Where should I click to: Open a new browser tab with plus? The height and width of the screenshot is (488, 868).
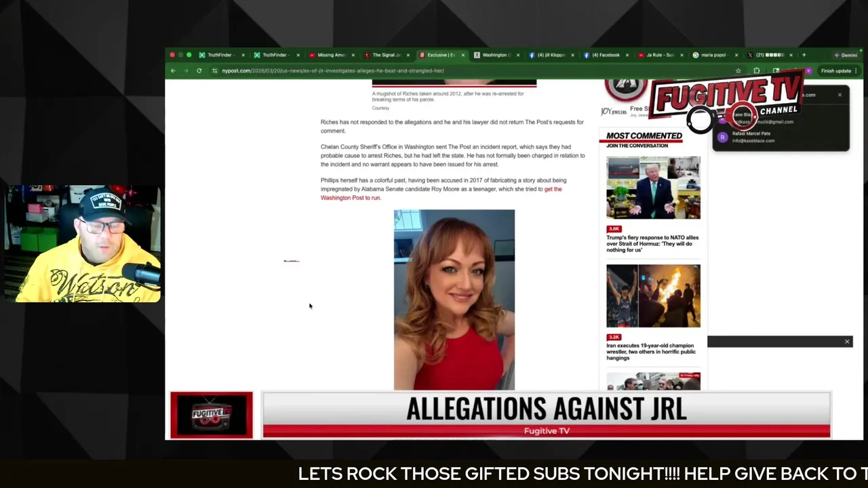pyautogui.click(x=804, y=55)
